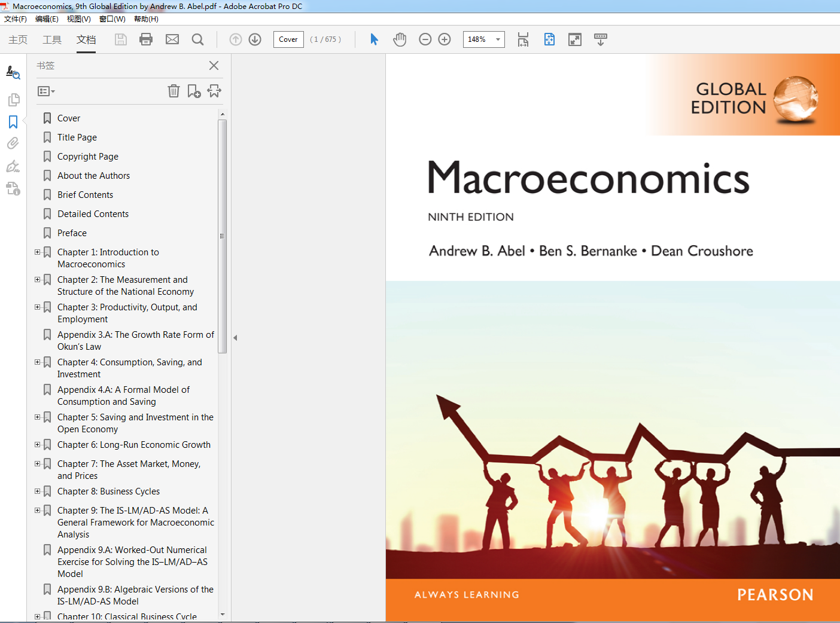The image size is (840, 623).
Task: Toggle full screen mode icon
Action: pos(575,39)
